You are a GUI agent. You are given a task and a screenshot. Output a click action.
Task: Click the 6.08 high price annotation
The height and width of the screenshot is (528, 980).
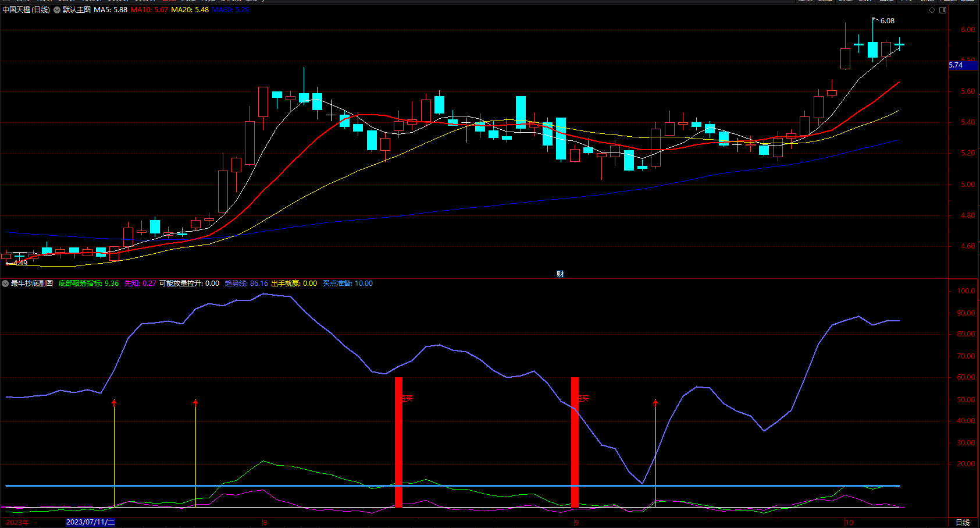point(888,21)
